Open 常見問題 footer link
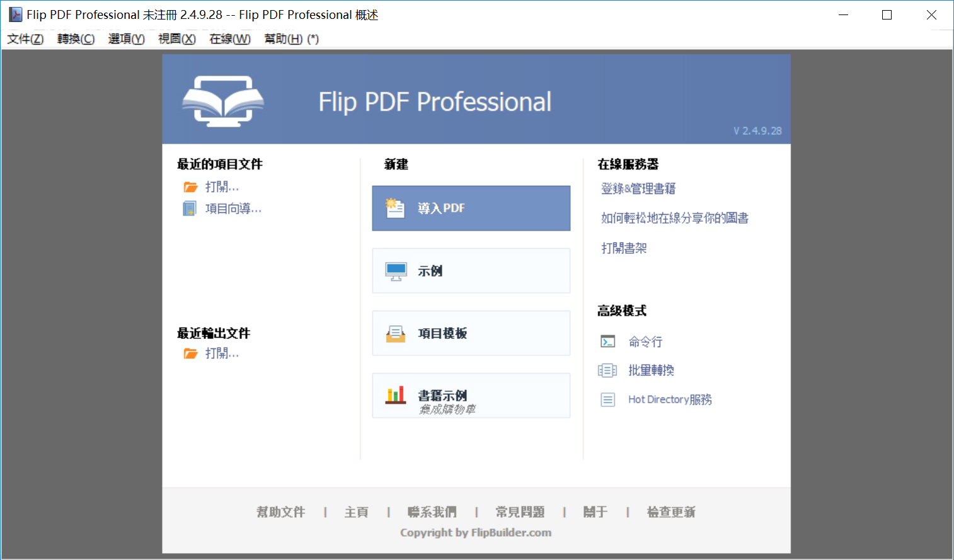The height and width of the screenshot is (560, 954). [x=520, y=512]
